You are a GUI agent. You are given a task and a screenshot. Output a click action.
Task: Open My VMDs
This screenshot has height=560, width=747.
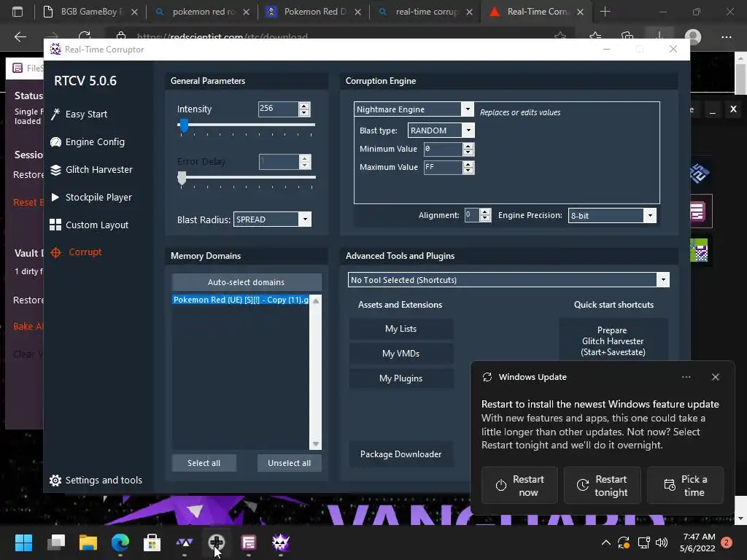401,354
